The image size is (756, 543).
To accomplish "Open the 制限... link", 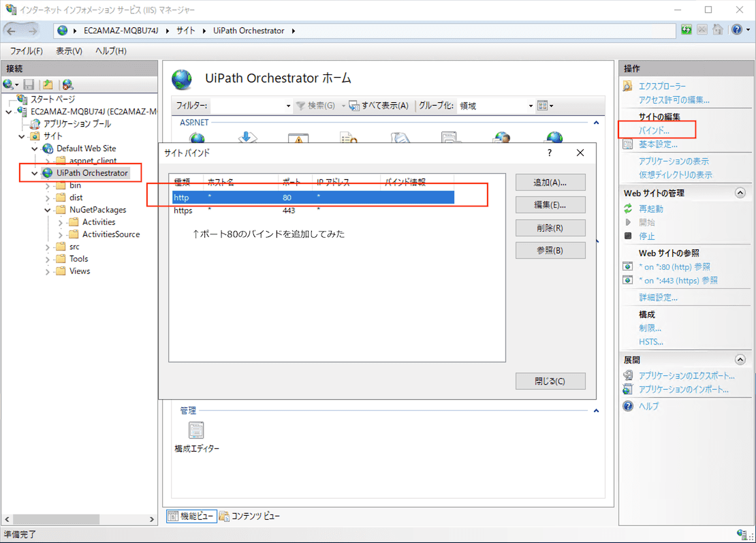I will pyautogui.click(x=650, y=328).
